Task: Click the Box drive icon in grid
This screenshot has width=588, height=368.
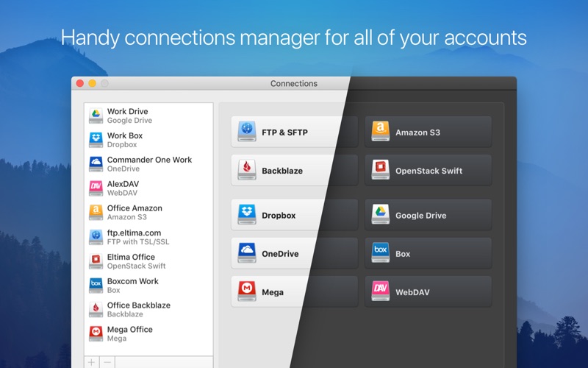Action: [380, 252]
